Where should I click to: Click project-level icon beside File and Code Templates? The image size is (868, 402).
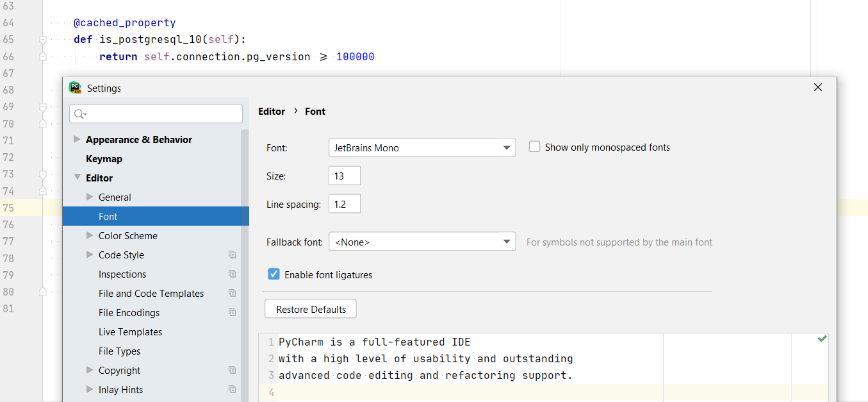coord(232,293)
